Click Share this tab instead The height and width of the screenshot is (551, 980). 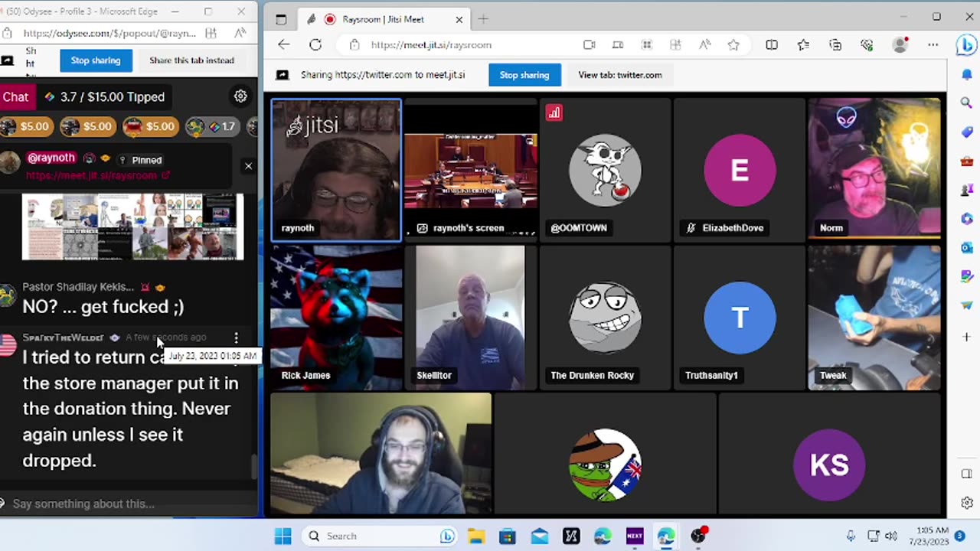tap(191, 60)
